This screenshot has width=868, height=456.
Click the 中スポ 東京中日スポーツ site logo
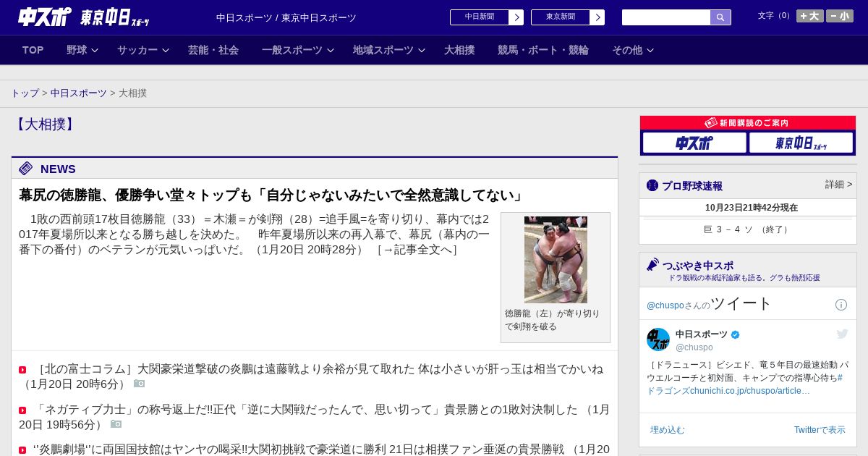click(83, 17)
